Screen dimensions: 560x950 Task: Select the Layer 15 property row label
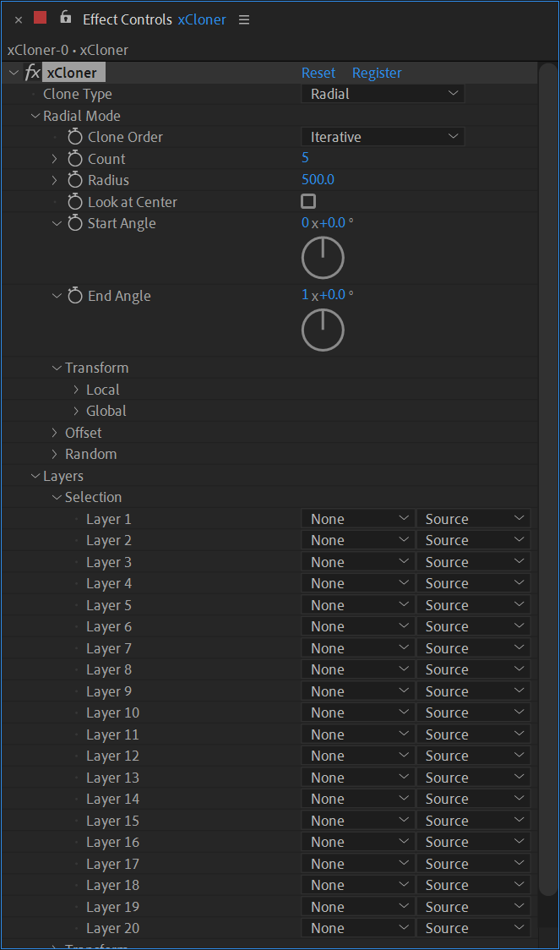click(112, 821)
